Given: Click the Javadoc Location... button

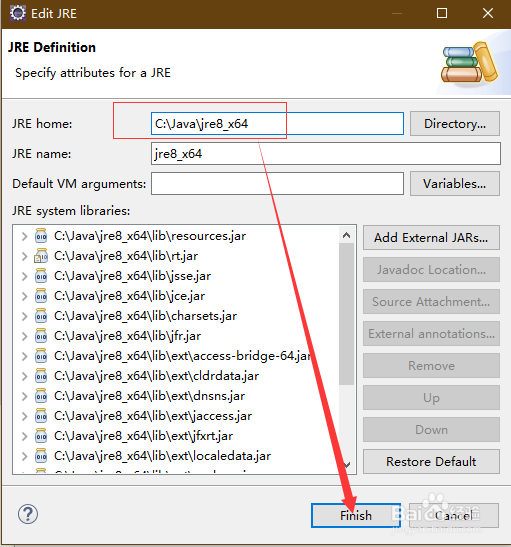Looking at the screenshot, I should (x=431, y=270).
